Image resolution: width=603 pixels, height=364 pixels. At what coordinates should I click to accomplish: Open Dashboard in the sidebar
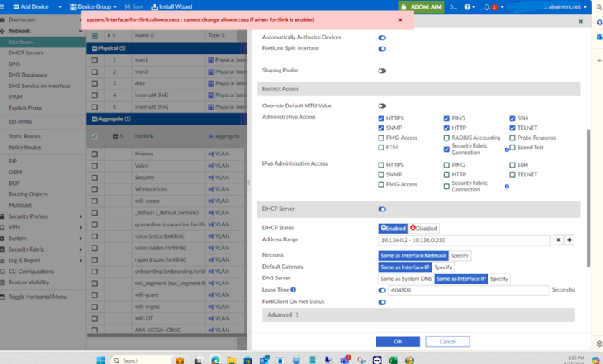pyautogui.click(x=22, y=19)
